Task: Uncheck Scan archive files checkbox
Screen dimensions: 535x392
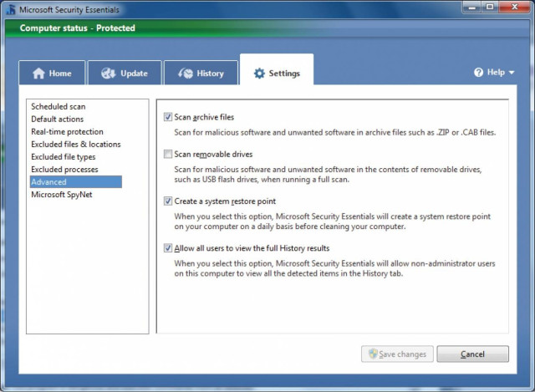Action: pyautogui.click(x=168, y=117)
